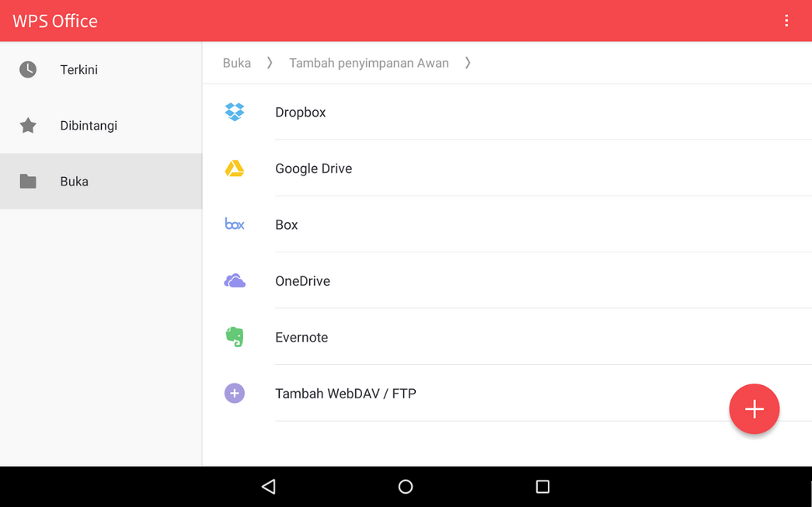Click Tambah penyimpanan Awan breadcrumb

(368, 63)
